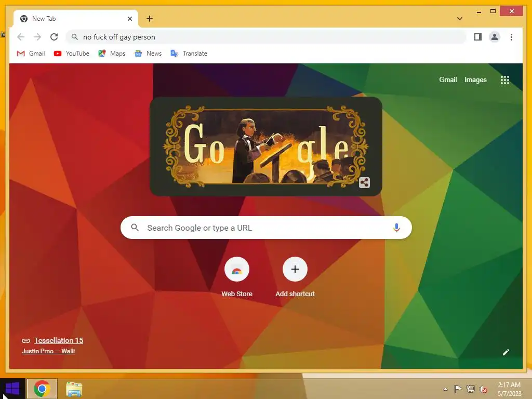Screen dimensions: 532x399
Task: Open Action Center flag icon
Action: (x=458, y=389)
